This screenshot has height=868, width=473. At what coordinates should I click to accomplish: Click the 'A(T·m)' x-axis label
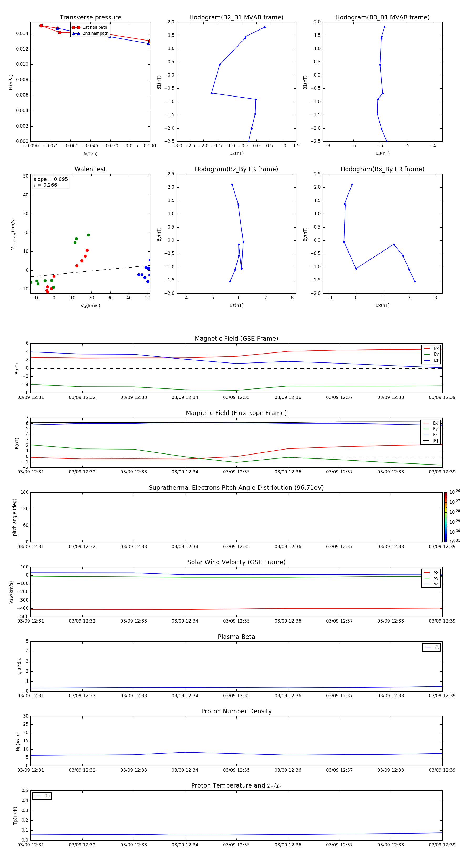coord(90,154)
